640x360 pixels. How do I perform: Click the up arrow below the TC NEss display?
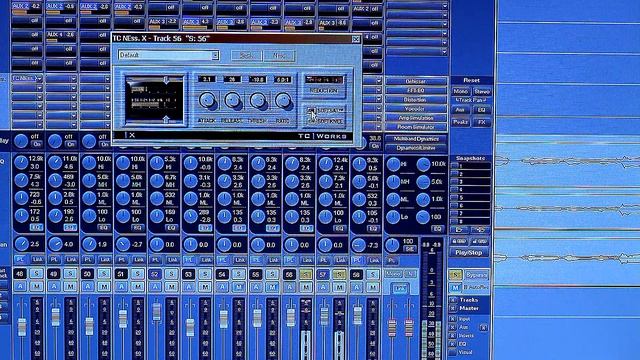click(x=166, y=119)
